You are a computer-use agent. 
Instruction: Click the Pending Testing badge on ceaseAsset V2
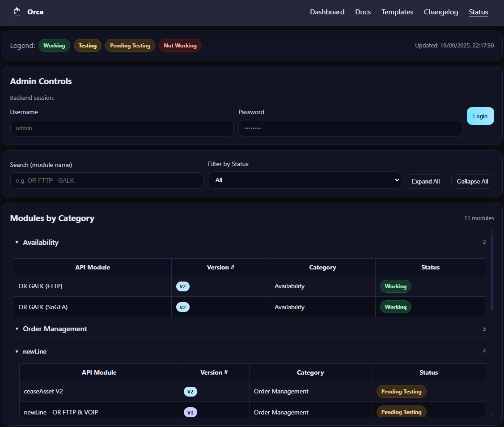[x=401, y=391]
